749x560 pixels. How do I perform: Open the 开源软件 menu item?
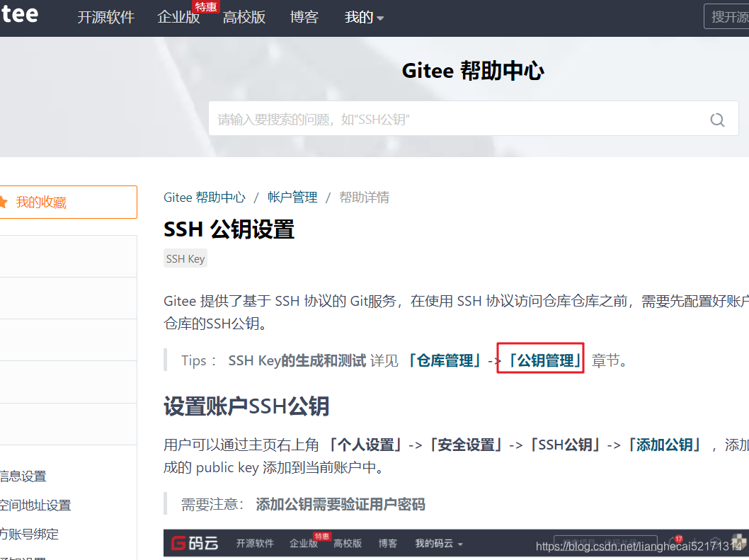pyautogui.click(x=105, y=17)
